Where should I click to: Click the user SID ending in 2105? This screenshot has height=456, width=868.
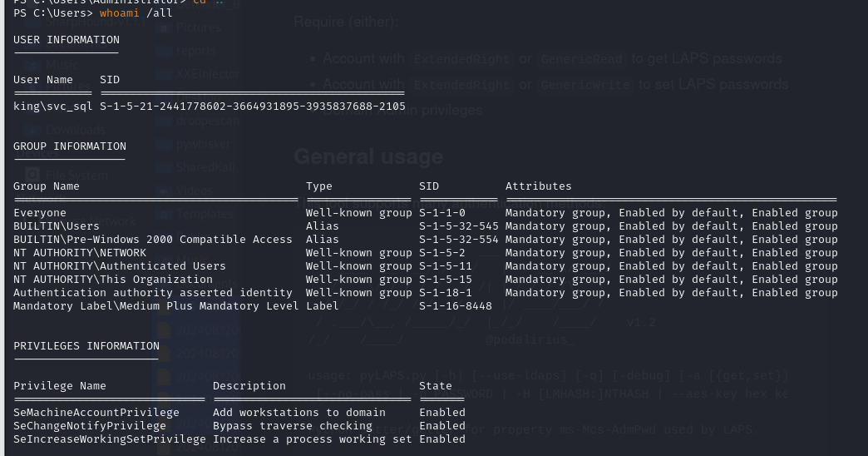pos(253,107)
